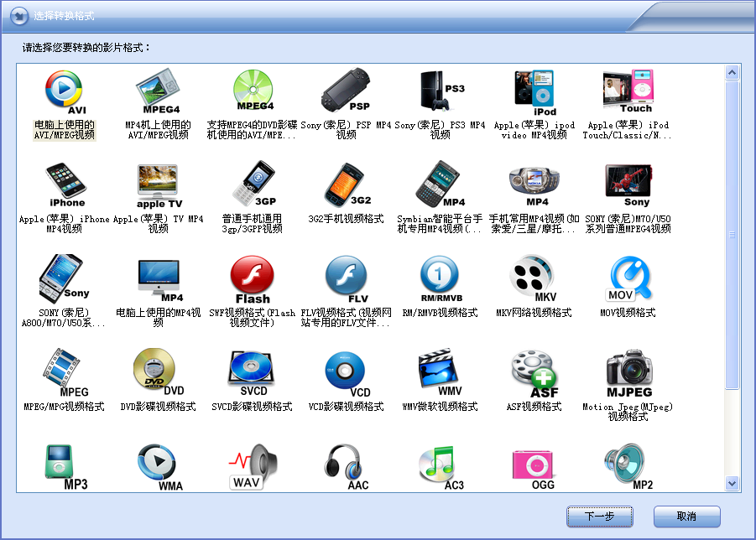756x540 pixels.
Task: Click the 下一步 button to proceed
Action: [x=599, y=517]
